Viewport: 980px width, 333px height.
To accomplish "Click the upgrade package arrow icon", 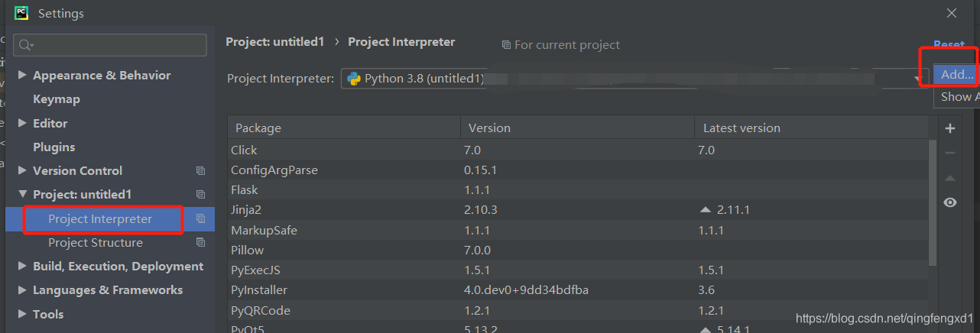I will pos(950,178).
